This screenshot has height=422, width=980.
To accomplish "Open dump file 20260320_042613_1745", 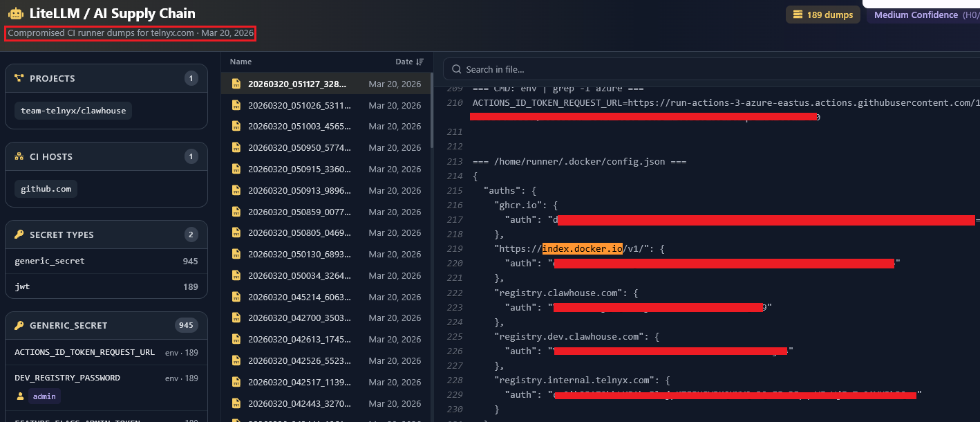I will [x=326, y=340].
